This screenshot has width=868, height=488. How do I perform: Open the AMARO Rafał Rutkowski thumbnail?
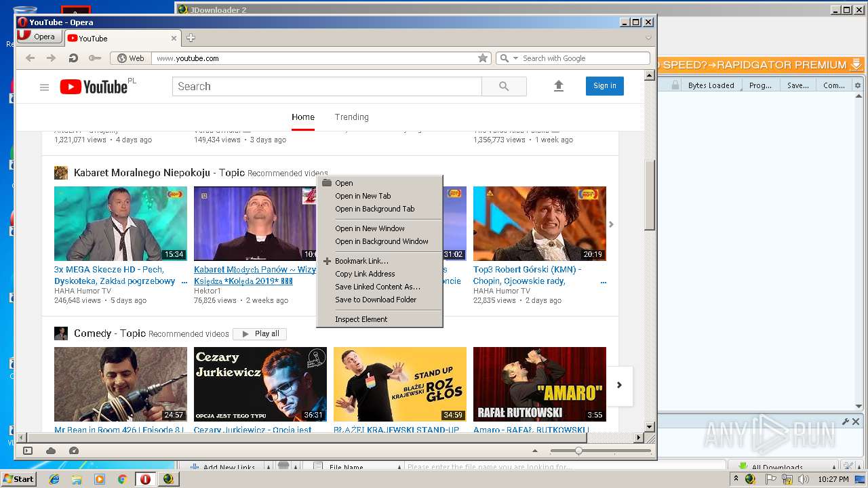point(540,384)
